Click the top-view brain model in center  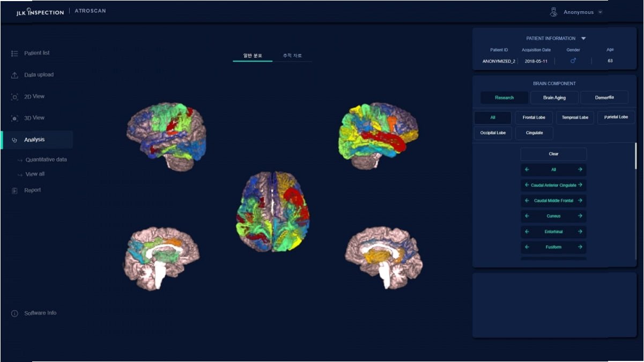pos(273,212)
